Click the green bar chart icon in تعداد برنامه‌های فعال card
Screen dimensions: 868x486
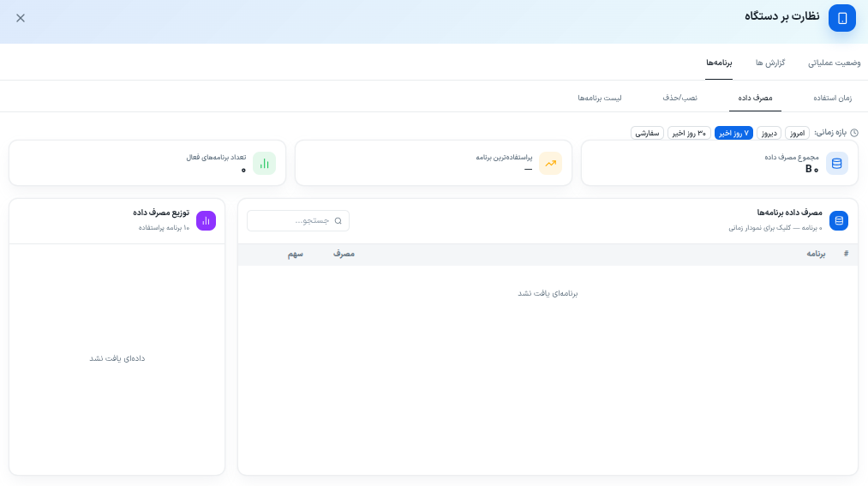[x=264, y=164]
